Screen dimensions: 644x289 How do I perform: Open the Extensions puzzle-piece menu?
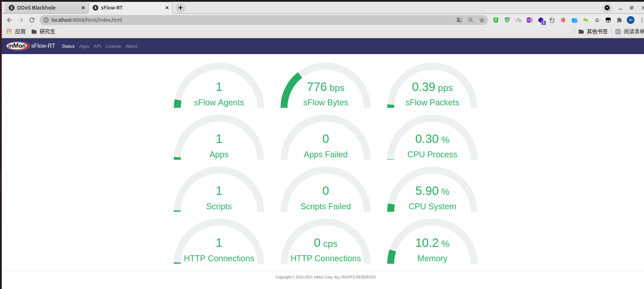[x=619, y=20]
